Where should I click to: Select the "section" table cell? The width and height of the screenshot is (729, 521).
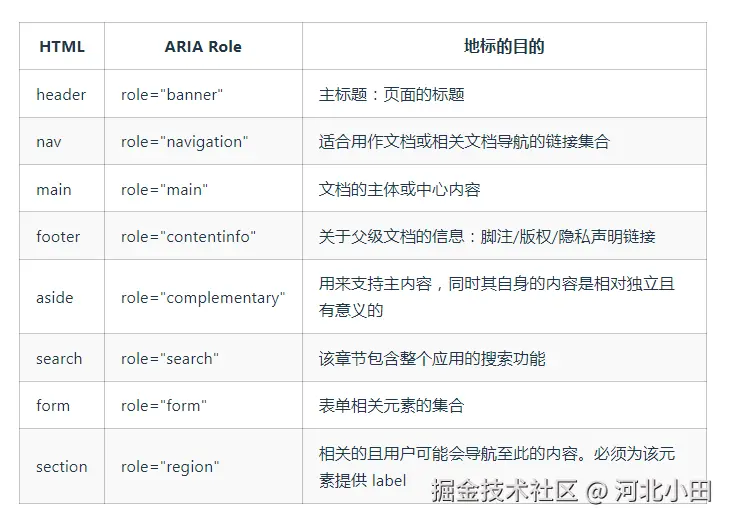coord(62,467)
